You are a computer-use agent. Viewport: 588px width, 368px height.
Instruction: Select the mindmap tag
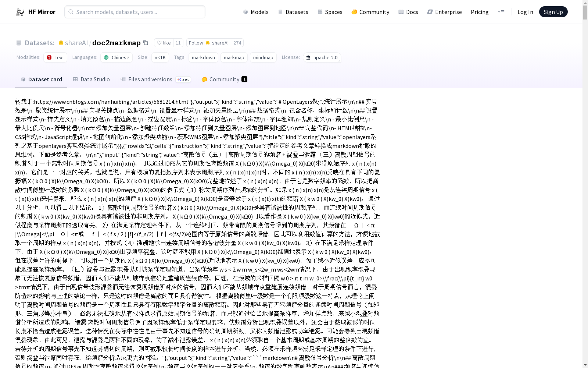coord(263,57)
